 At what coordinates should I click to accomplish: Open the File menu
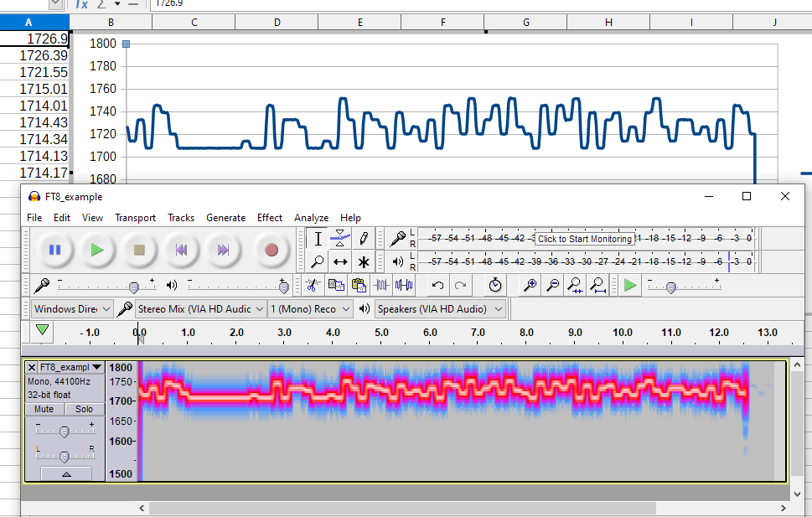tap(34, 218)
